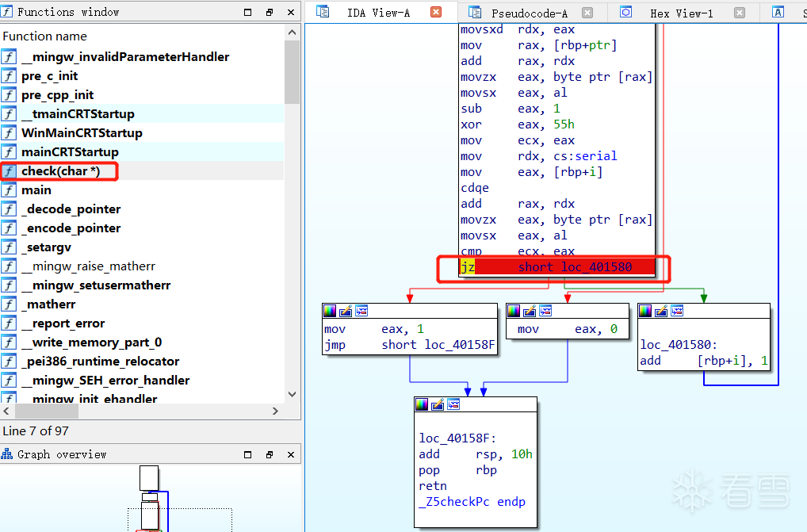Click the function list scroll-up arrow
This screenshot has height=532, width=807.
click(292, 33)
